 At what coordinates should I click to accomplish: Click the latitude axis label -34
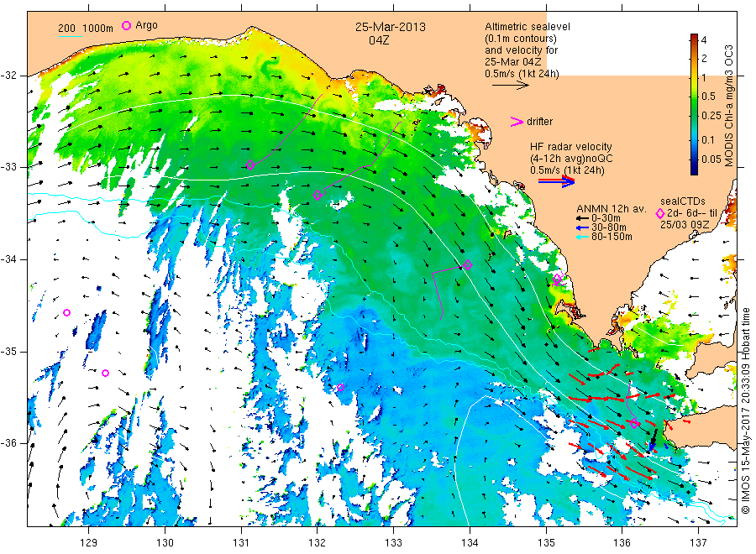[8, 259]
